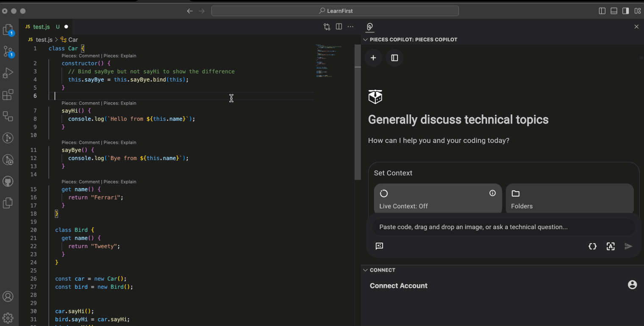Open the Accounts menu in activity bar
The image size is (644, 326).
pyautogui.click(x=8, y=296)
